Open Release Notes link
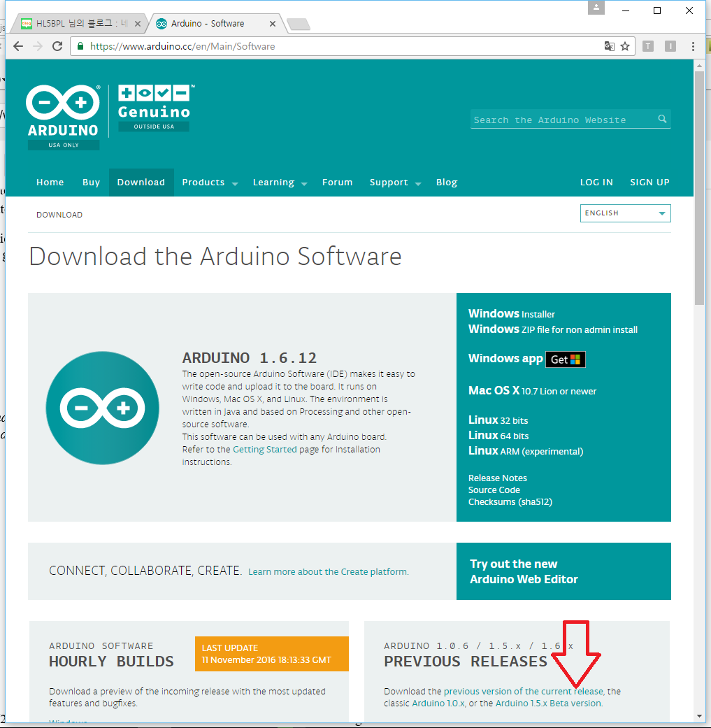 498,478
